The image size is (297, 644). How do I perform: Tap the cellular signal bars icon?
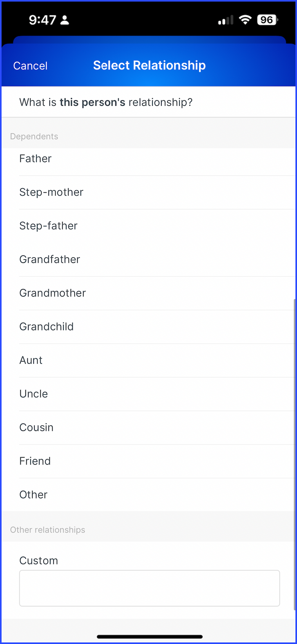click(x=226, y=20)
